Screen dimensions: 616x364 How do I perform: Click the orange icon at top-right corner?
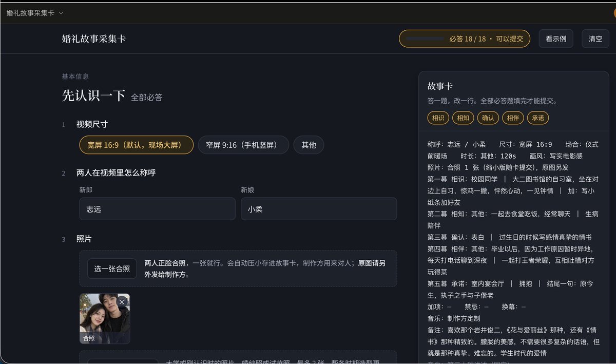(x=614, y=13)
